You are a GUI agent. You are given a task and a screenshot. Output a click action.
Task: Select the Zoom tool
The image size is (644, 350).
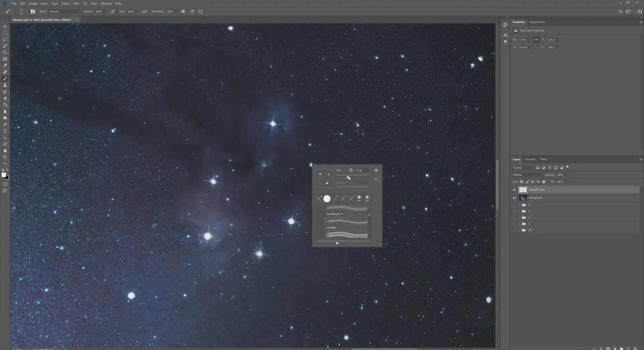click(5, 157)
